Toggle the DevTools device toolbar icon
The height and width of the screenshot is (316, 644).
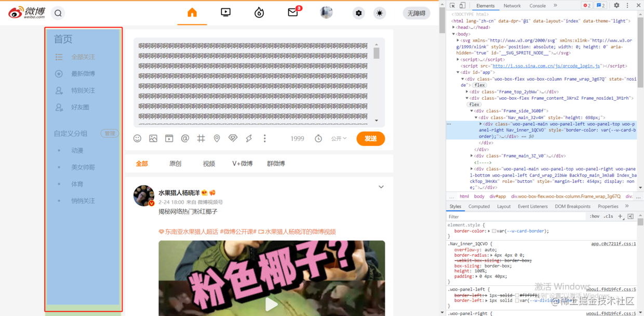pyautogui.click(x=462, y=6)
